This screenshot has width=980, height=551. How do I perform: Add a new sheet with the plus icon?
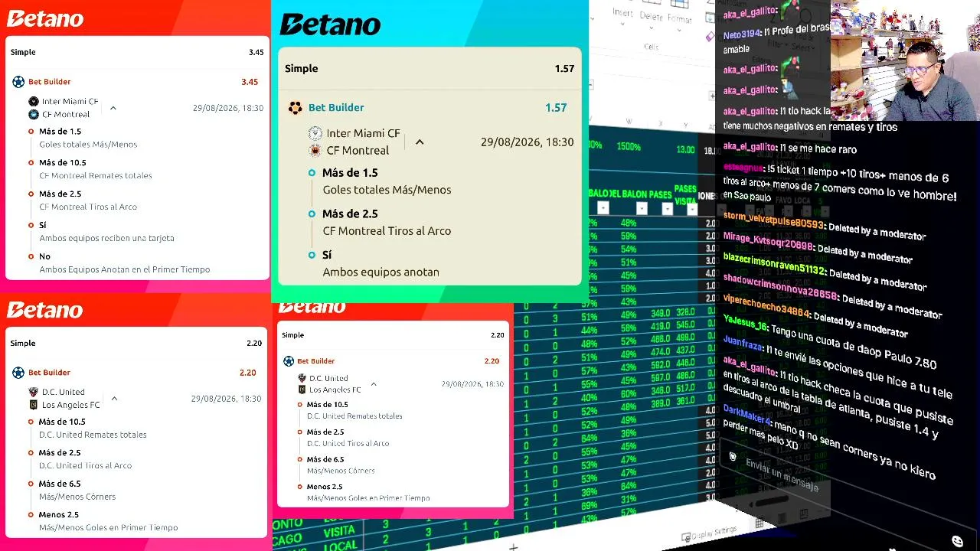click(514, 546)
